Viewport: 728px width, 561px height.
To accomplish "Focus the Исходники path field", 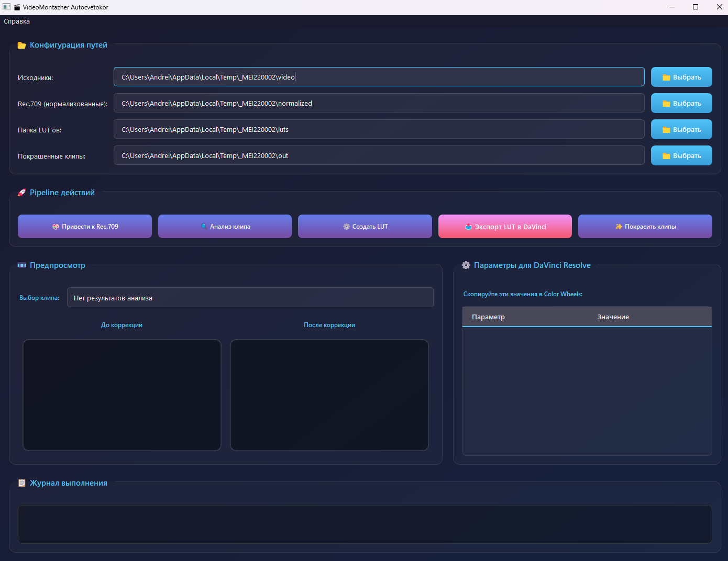I will [x=379, y=77].
